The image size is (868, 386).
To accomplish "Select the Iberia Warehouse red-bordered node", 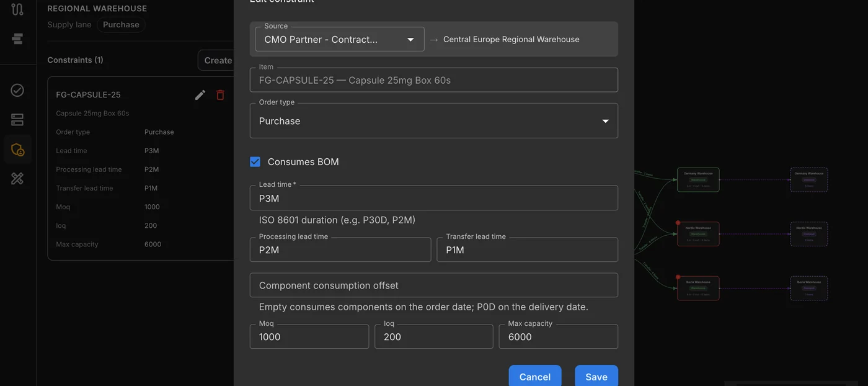I will [698, 289].
